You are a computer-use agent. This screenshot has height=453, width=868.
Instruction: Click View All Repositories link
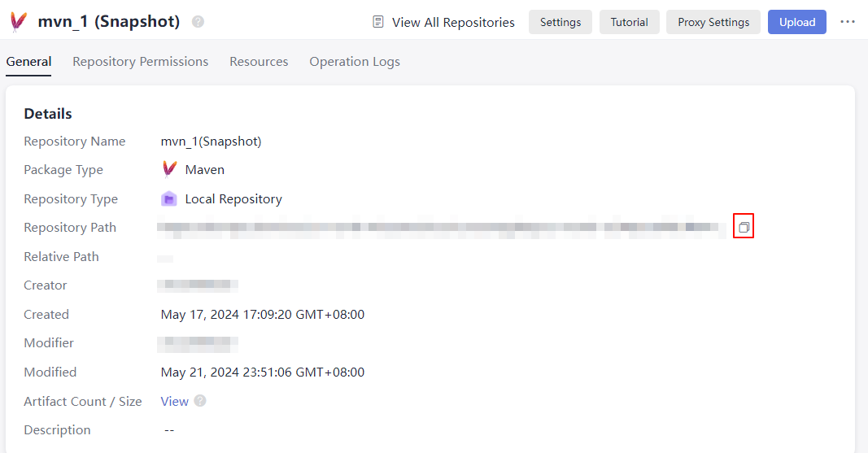[453, 22]
